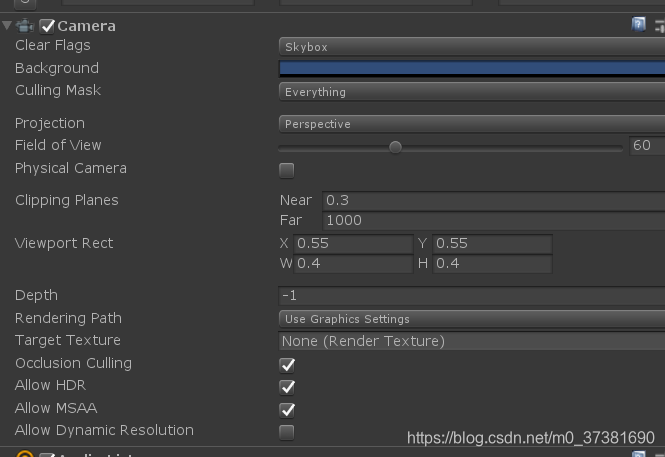The width and height of the screenshot is (665, 457).
Task: Open the Camera component presets icon
Action: [660, 26]
